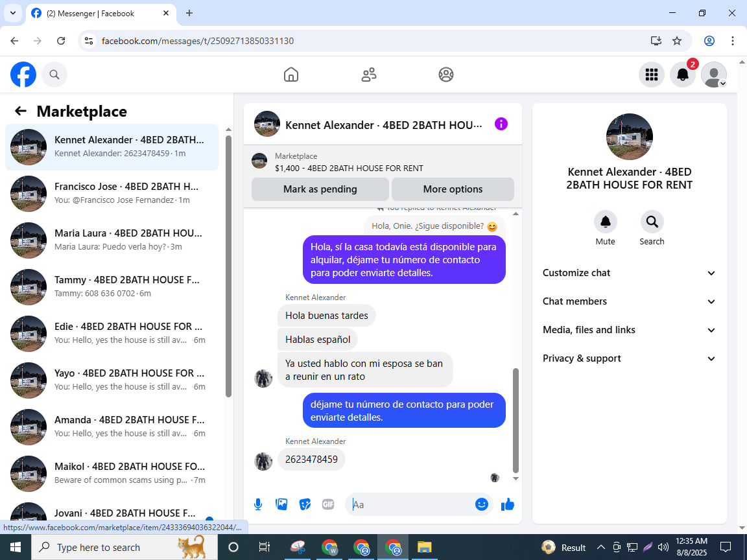Click Mark as pending button
The width and height of the screenshot is (747, 560).
pos(320,189)
